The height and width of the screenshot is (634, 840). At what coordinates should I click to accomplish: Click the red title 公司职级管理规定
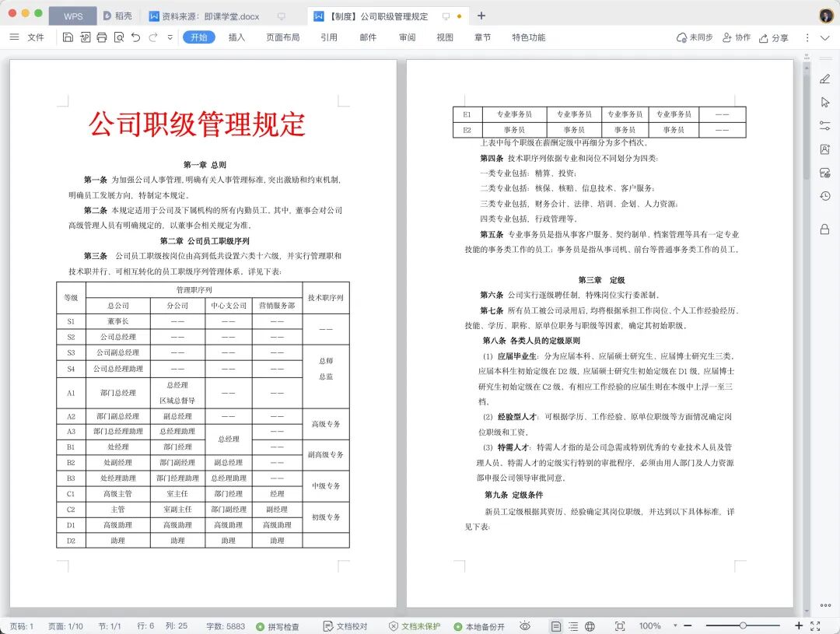tap(197, 124)
